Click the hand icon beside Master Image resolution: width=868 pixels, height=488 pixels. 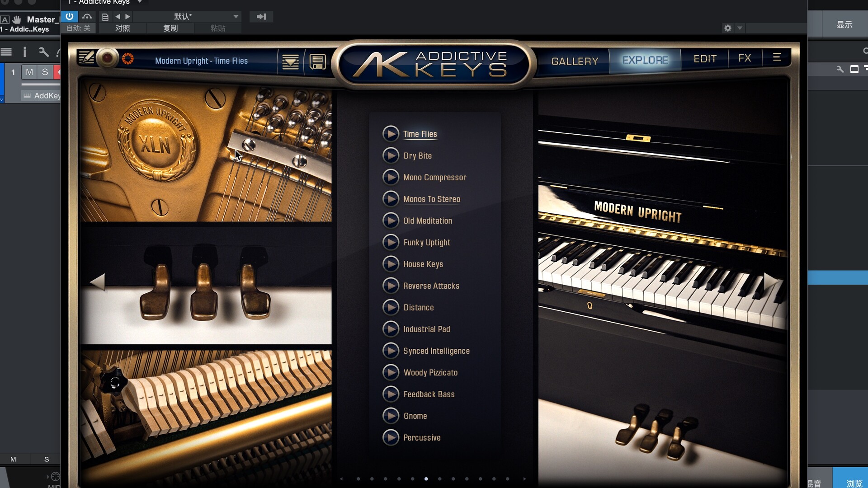[x=17, y=19]
